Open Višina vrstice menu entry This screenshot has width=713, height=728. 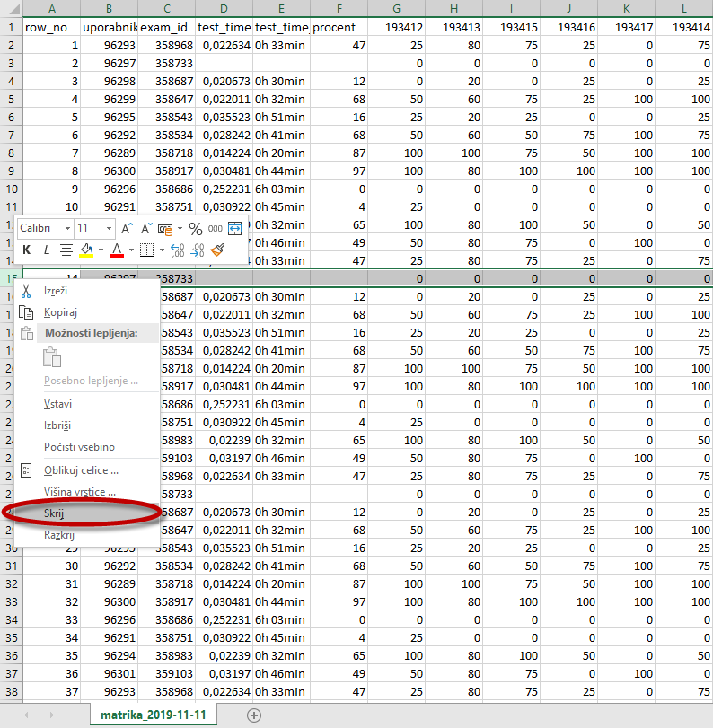[87, 492]
